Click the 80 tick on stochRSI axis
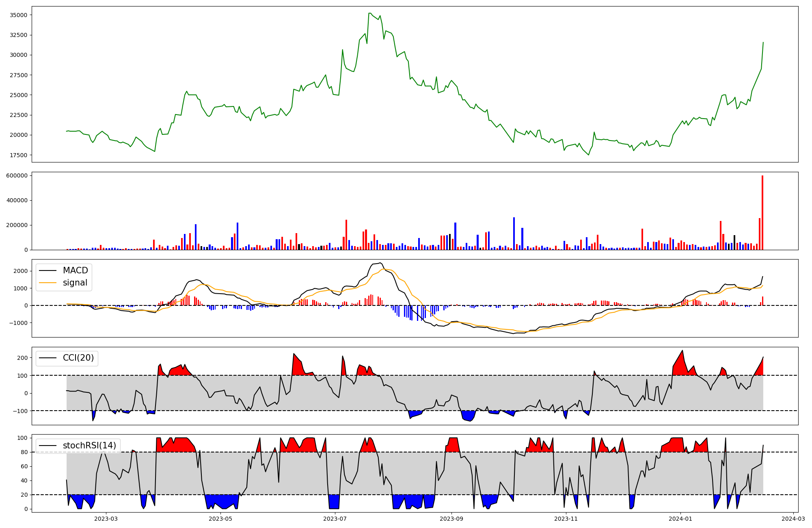 25,452
